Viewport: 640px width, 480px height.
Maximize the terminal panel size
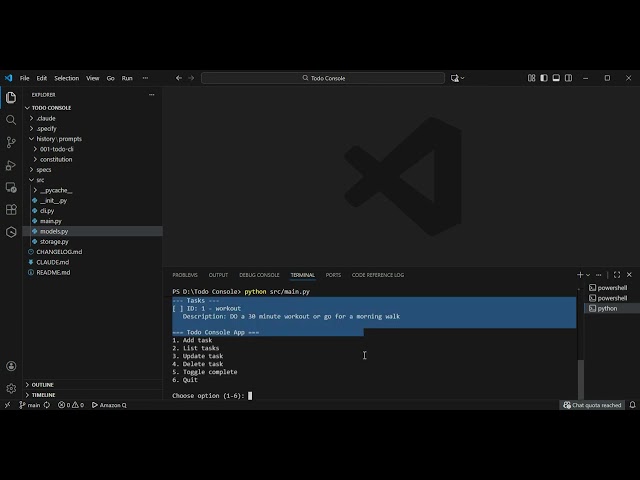(x=617, y=275)
